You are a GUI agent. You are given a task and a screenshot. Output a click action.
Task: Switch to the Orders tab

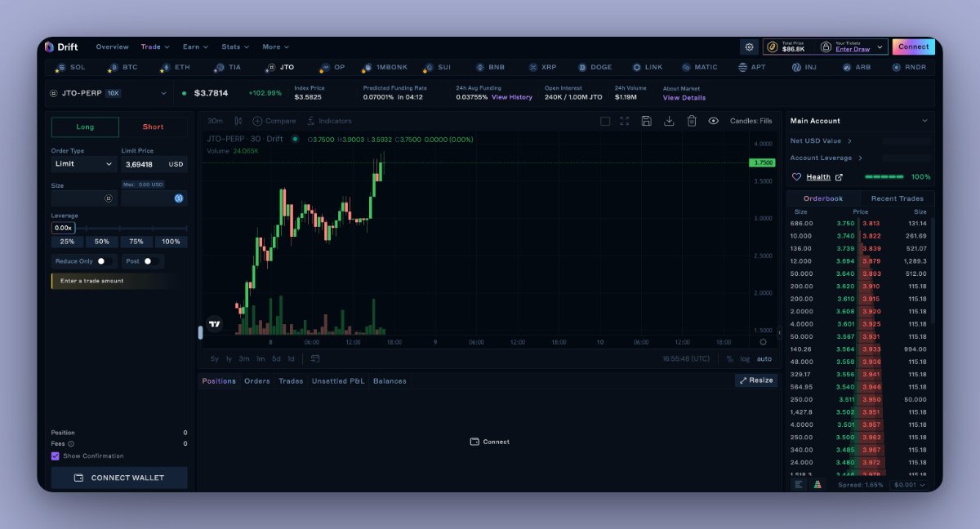257,381
